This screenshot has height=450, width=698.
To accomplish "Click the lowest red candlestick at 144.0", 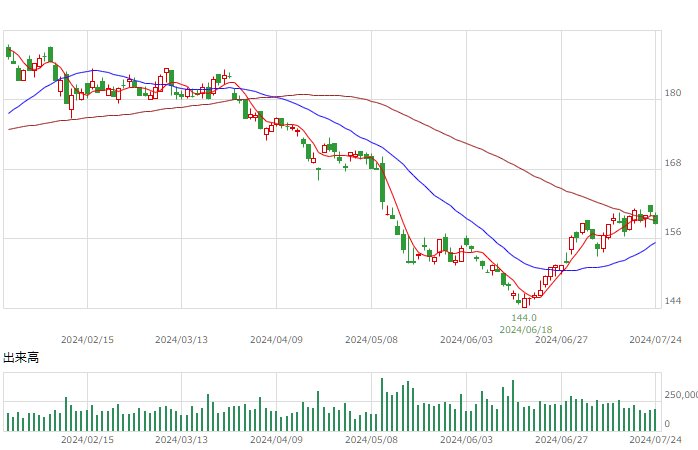I will pyautogui.click(x=524, y=302).
